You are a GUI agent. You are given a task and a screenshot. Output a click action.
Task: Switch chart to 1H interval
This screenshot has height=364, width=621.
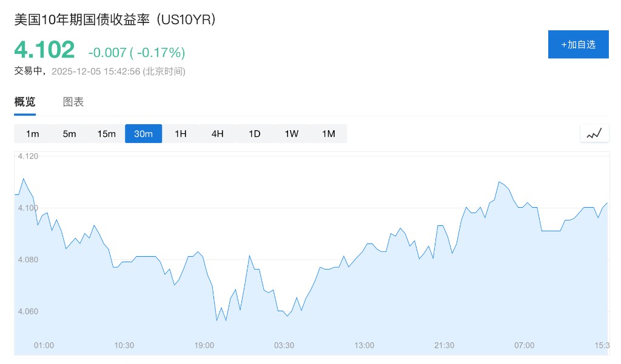click(x=181, y=134)
